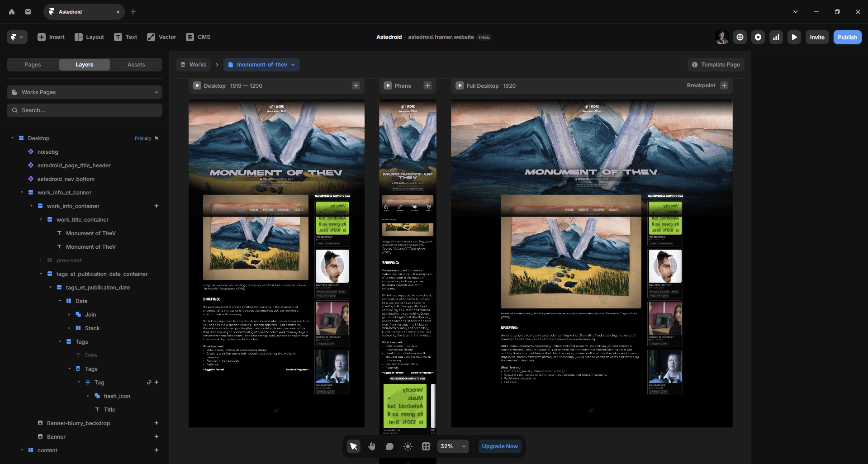Click the Insert tool
The width and height of the screenshot is (868, 464).
click(51, 37)
